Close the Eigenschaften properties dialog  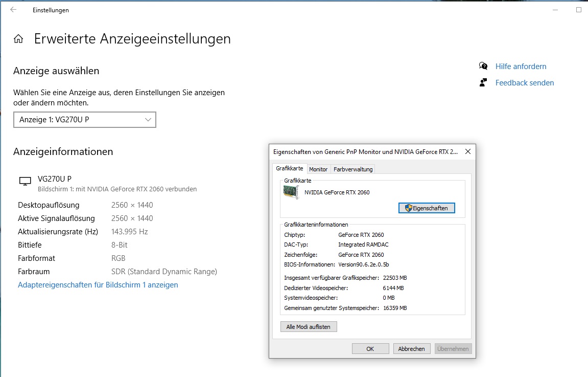467,151
